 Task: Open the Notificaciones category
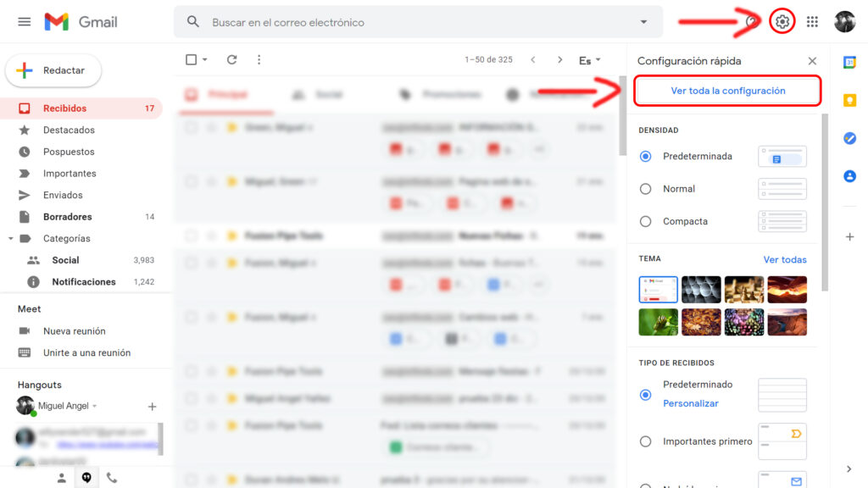(x=81, y=281)
